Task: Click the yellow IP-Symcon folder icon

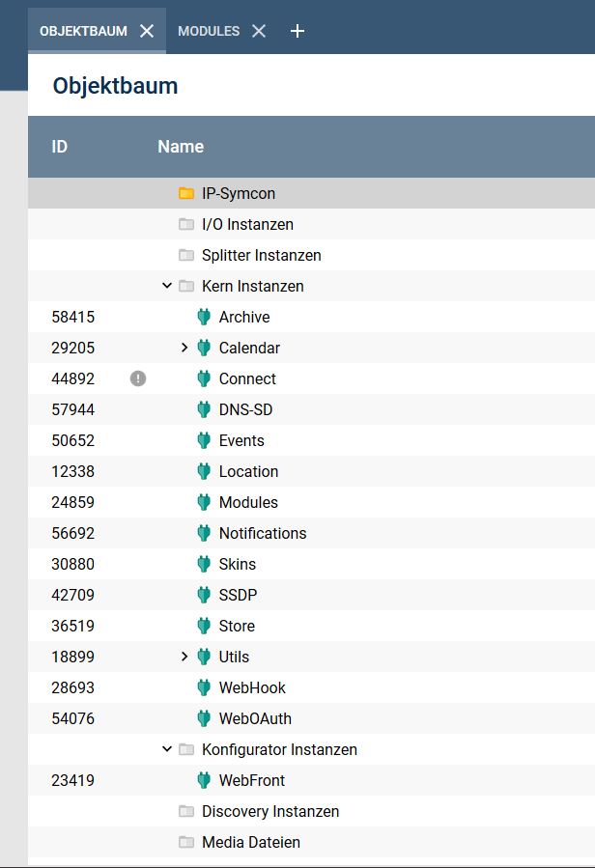Action: (x=186, y=193)
